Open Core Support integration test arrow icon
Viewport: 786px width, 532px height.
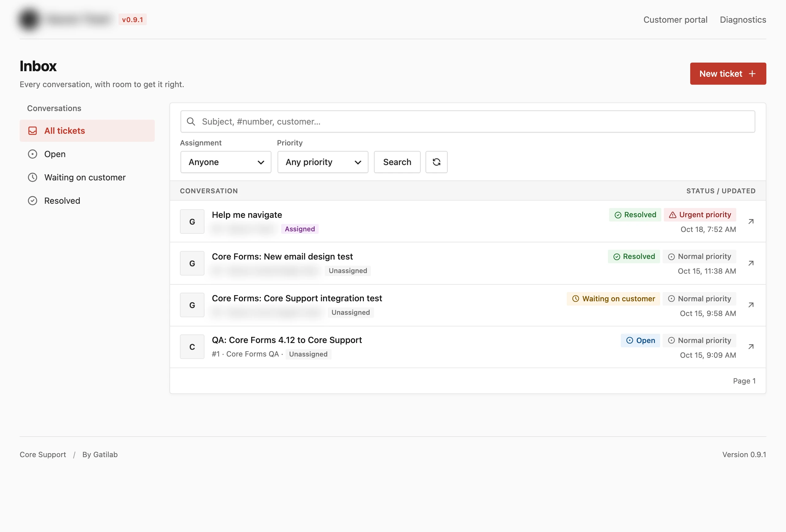click(x=751, y=305)
